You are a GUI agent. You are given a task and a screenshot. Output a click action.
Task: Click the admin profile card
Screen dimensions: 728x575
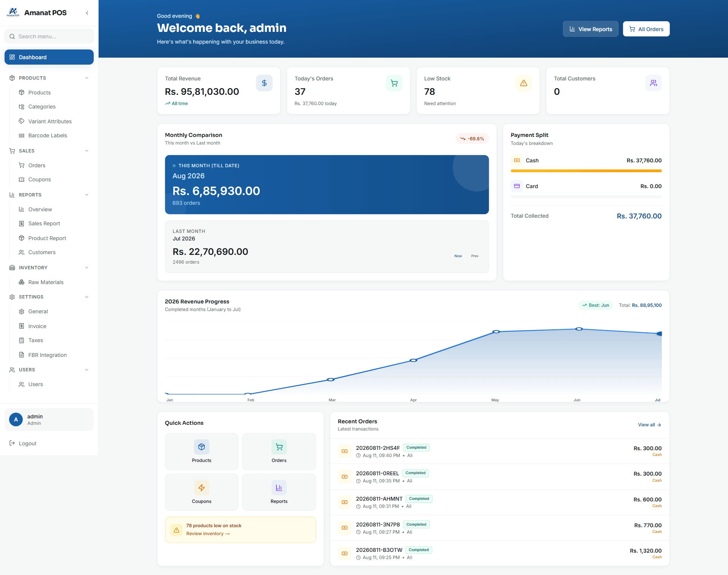click(49, 419)
